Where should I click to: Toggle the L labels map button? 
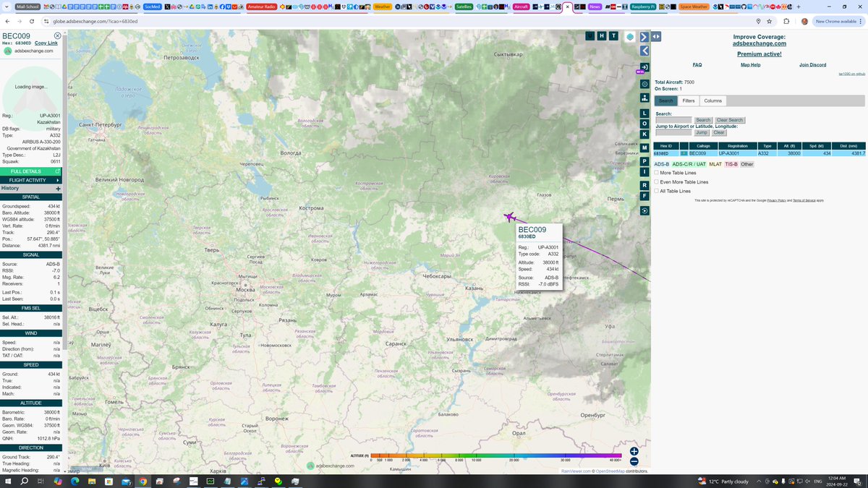point(644,114)
